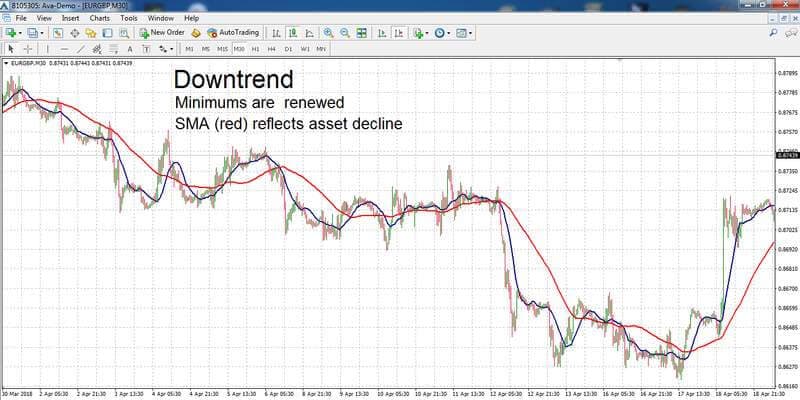The height and width of the screenshot is (400, 800).
Task: Open the View menu
Action: coord(44,18)
